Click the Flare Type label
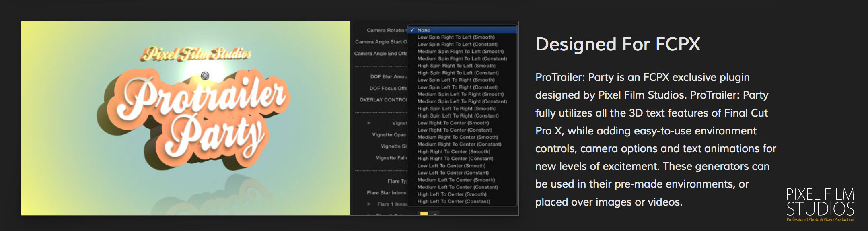 coord(397,181)
